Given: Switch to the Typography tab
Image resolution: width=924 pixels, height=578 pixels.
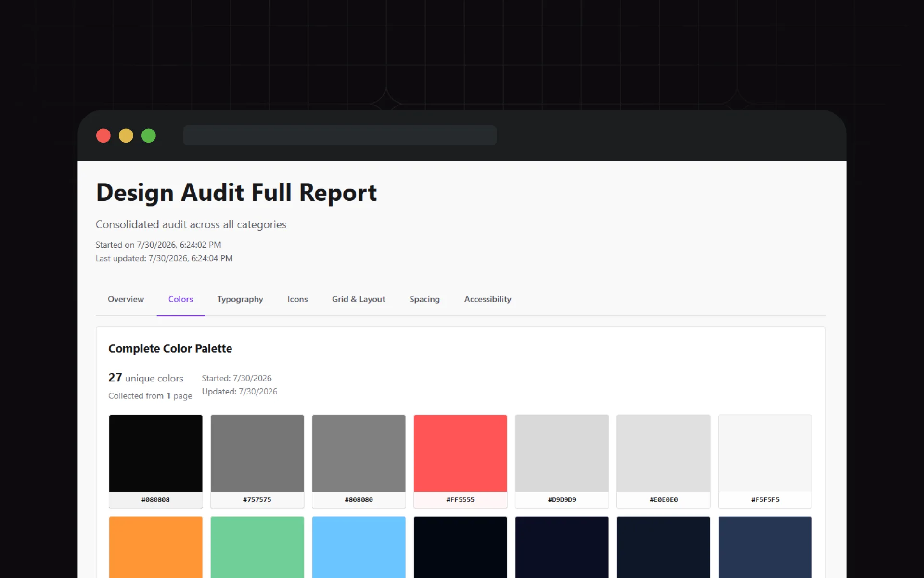Looking at the screenshot, I should (240, 299).
